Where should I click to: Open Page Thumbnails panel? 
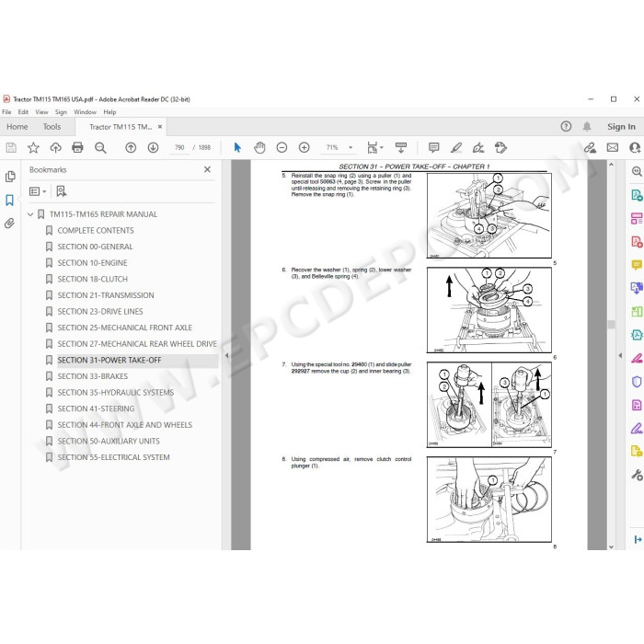click(10, 177)
